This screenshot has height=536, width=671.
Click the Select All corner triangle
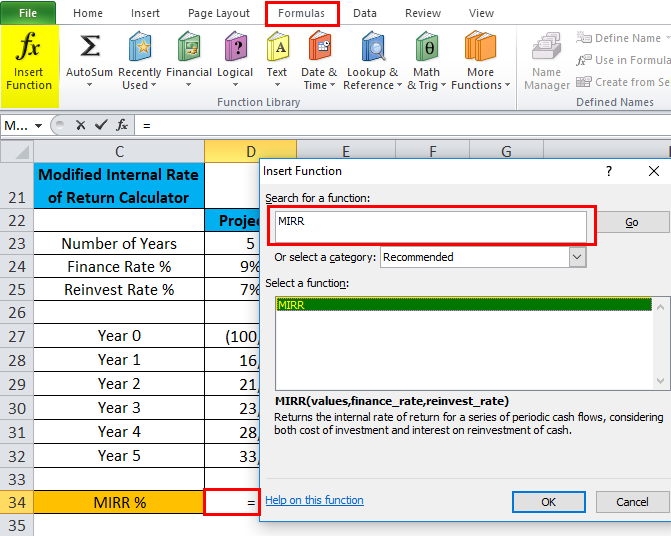click(x=17, y=151)
